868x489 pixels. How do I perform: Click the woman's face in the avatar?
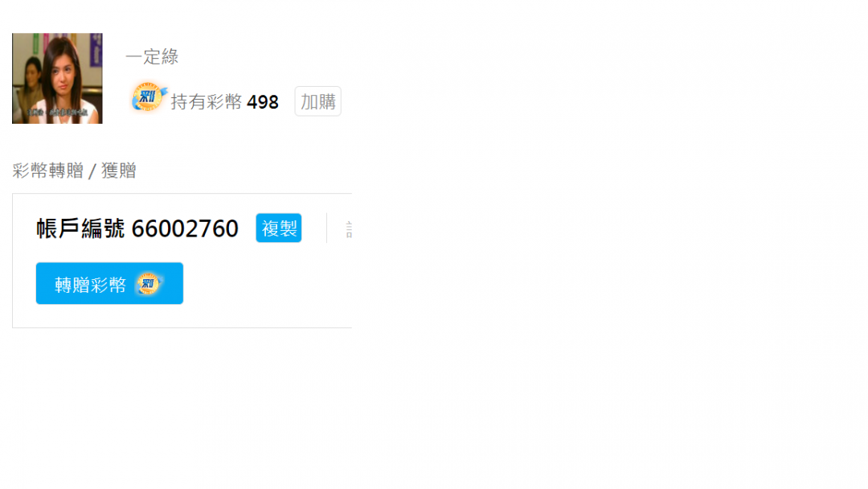point(63,73)
